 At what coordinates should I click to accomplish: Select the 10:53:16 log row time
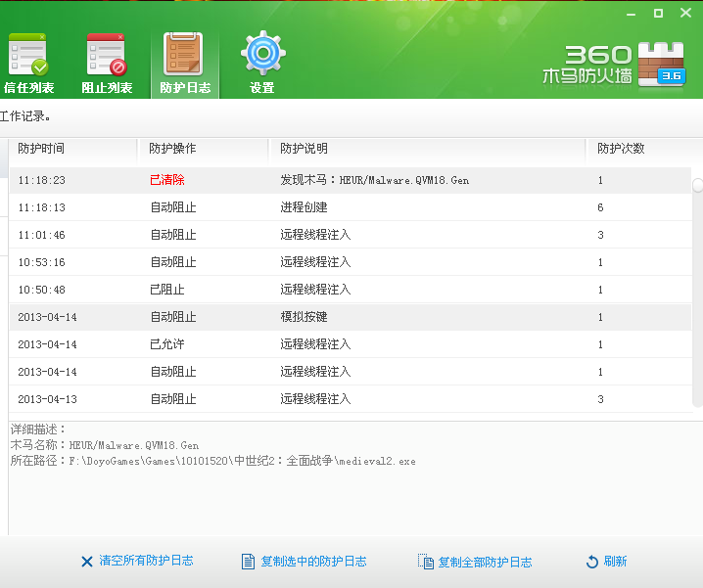(x=42, y=262)
